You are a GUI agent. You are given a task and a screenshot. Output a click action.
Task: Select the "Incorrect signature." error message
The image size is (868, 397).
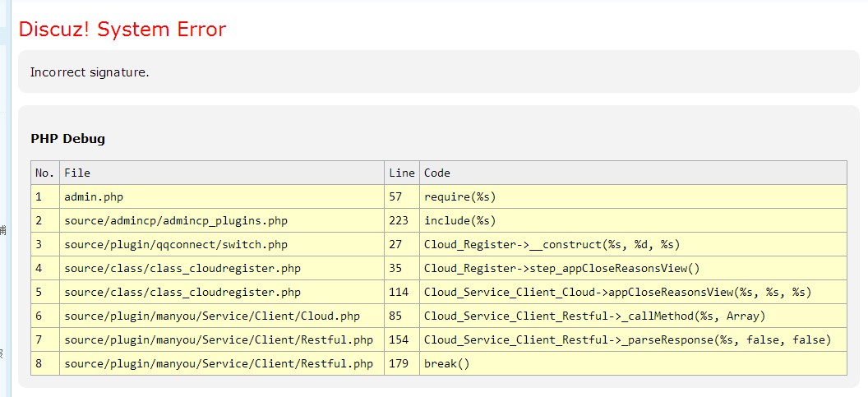tap(90, 72)
